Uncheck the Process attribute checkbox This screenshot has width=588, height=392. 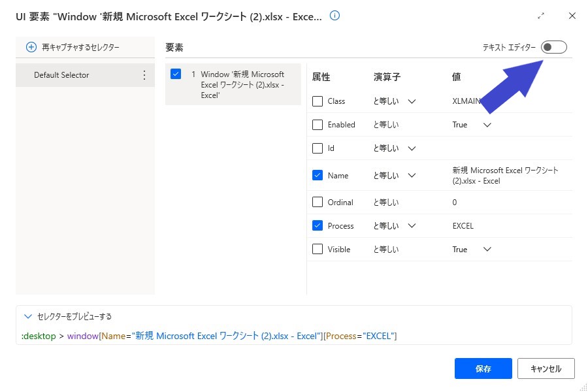(x=318, y=225)
